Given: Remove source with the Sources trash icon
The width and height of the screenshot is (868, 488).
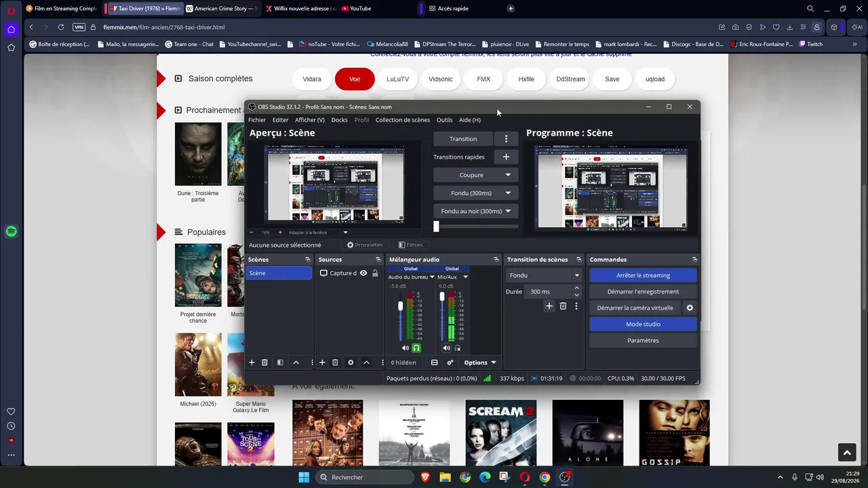Looking at the screenshot, I should (335, 363).
